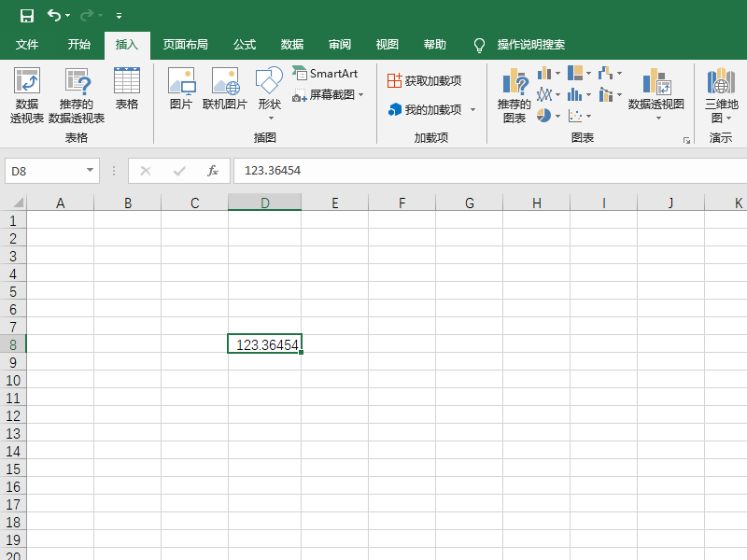Select row 8 header
747x560 pixels.
tap(13, 344)
